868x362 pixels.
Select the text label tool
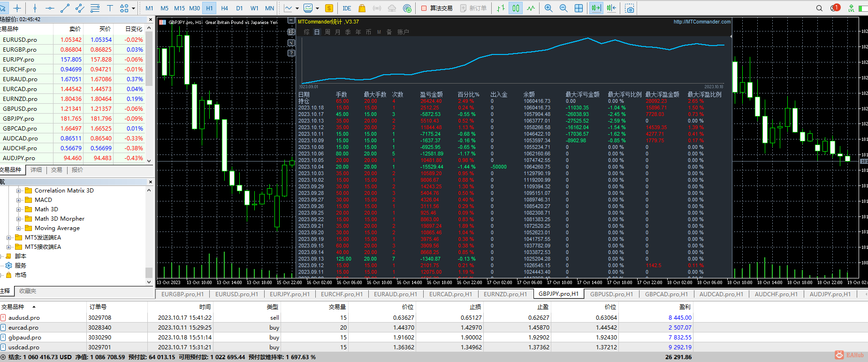point(110,8)
